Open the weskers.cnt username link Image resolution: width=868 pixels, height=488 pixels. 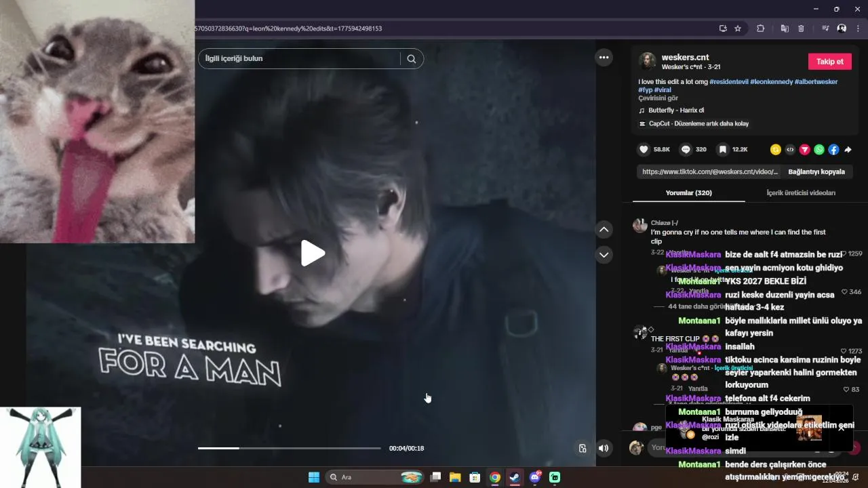click(685, 58)
